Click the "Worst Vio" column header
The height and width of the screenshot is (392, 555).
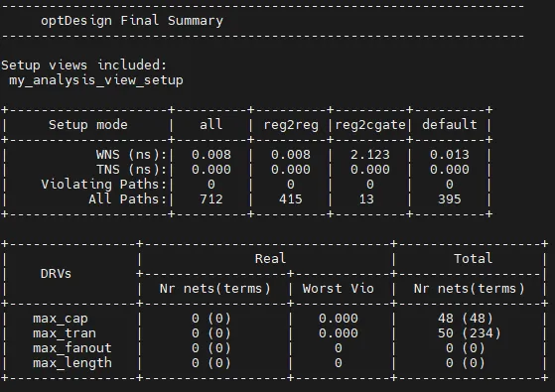pyautogui.click(x=338, y=289)
